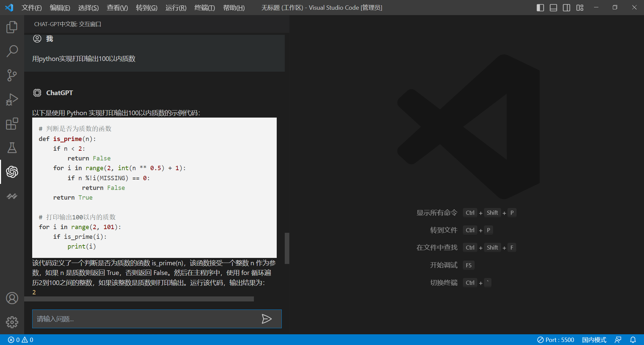
Task: Toggle the bottom panel layout
Action: (x=553, y=7)
